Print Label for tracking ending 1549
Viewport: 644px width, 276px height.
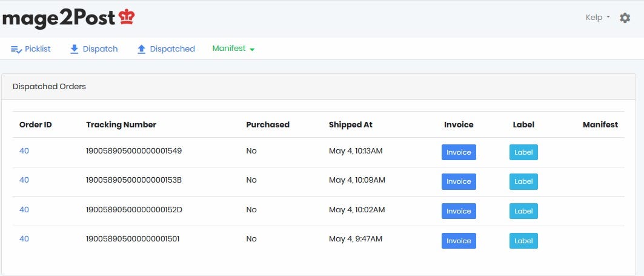[x=523, y=152]
